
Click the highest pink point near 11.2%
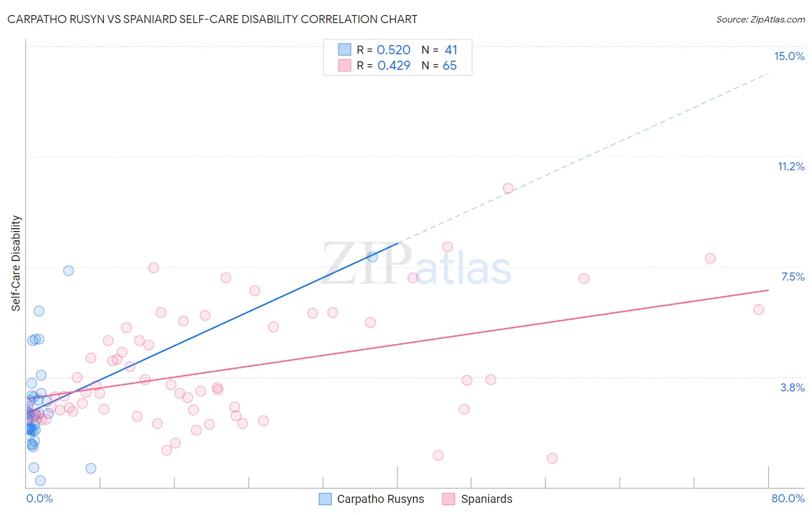[x=508, y=188]
